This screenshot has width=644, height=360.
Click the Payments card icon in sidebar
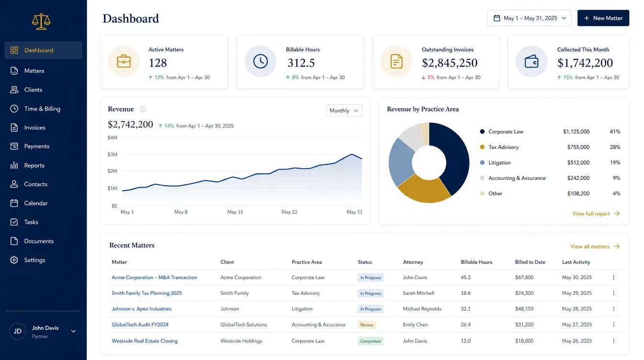click(x=14, y=146)
